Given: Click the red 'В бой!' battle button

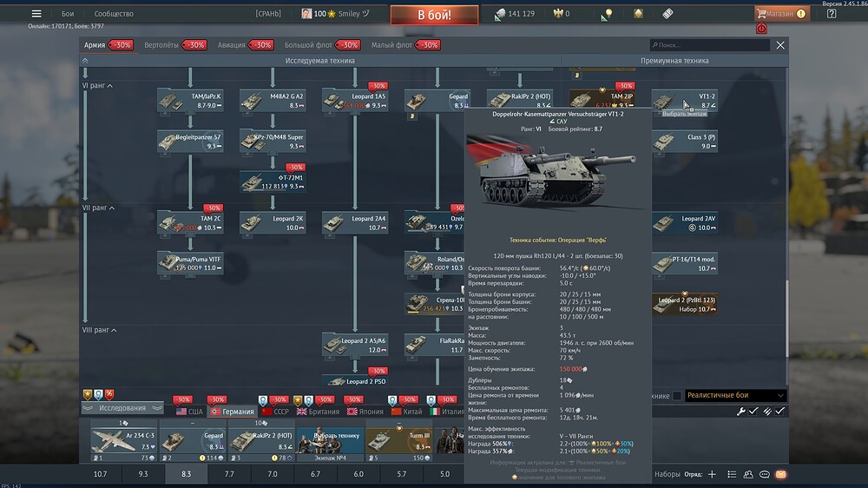Looking at the screenshot, I should tap(433, 15).
